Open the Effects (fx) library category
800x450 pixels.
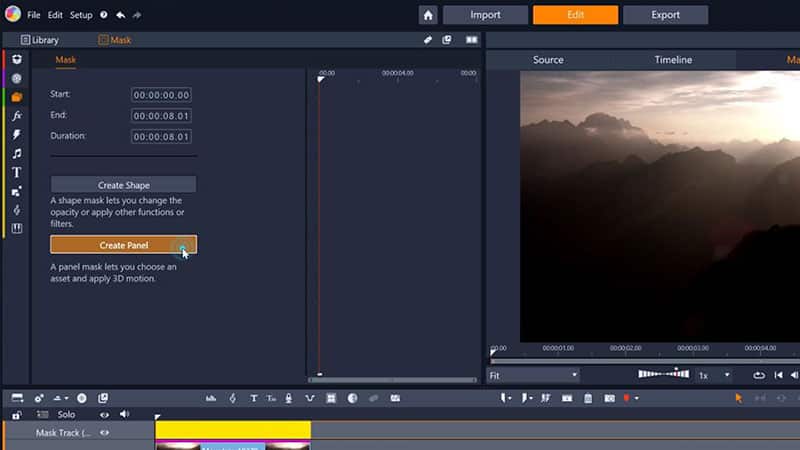(17, 116)
